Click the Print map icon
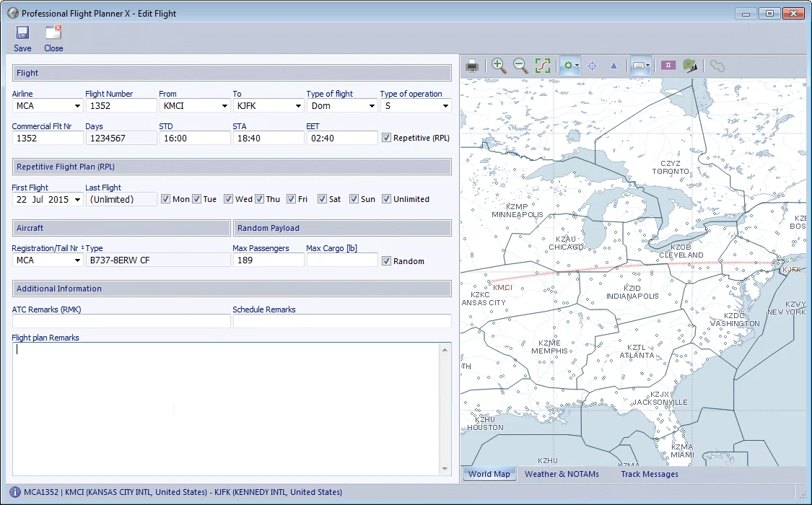Viewport: 812px width, 505px height. (472, 65)
